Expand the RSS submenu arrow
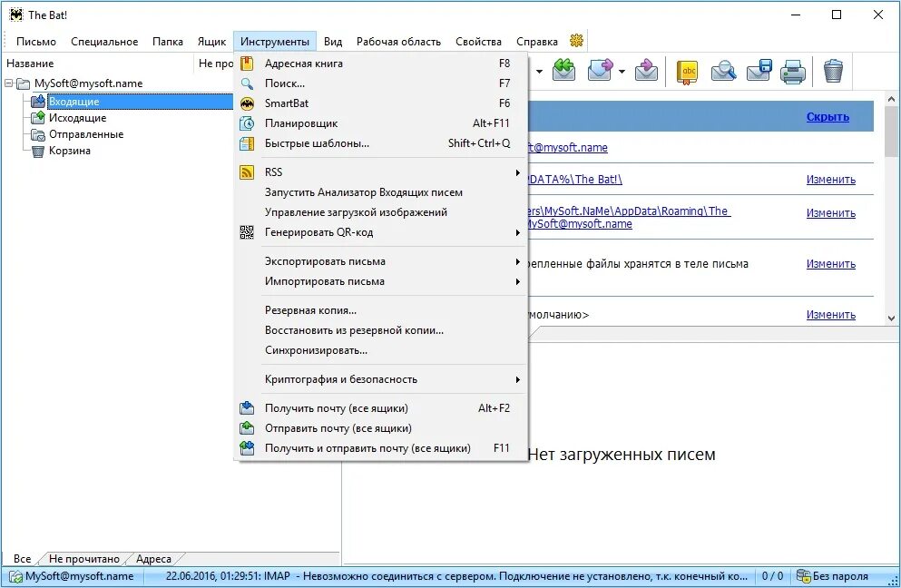The width and height of the screenshot is (901, 588). point(517,172)
